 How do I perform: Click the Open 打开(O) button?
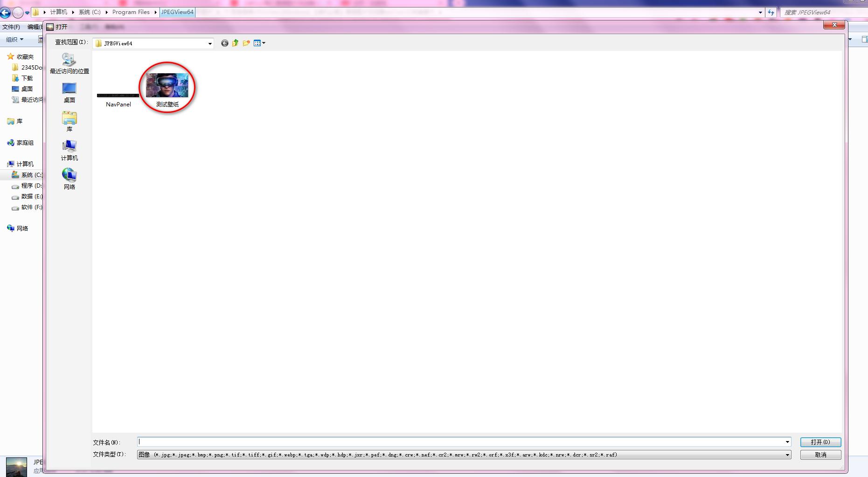[x=820, y=442]
